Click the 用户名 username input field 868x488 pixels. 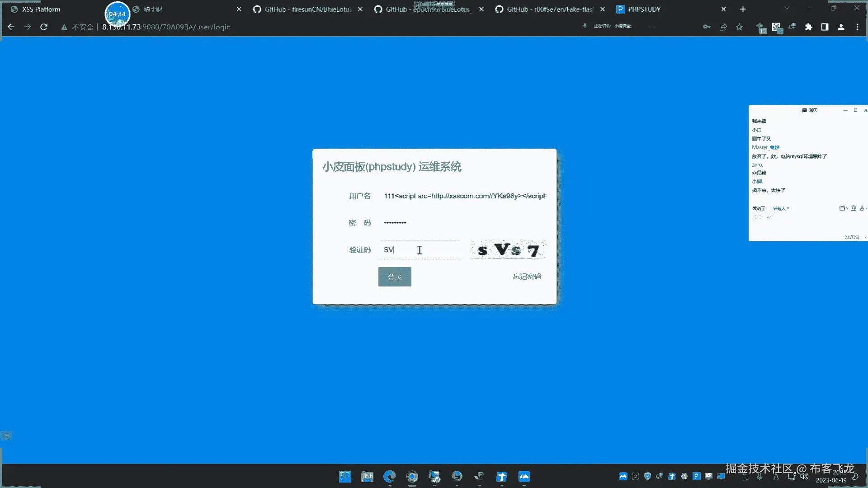pos(465,196)
